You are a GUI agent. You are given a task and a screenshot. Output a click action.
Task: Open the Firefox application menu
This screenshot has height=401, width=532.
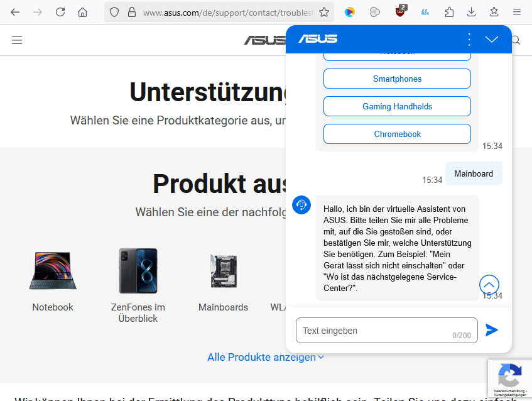click(x=517, y=13)
